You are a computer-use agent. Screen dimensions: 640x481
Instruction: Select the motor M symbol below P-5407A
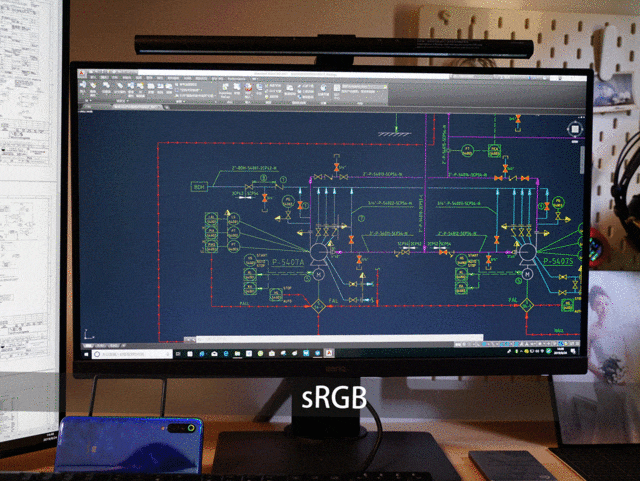(x=318, y=274)
